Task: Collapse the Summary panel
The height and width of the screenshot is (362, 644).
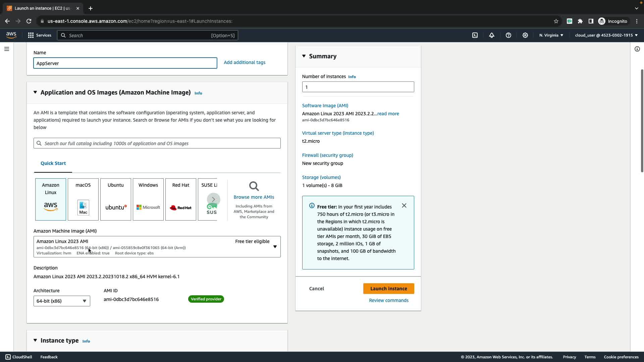Action: [x=304, y=56]
